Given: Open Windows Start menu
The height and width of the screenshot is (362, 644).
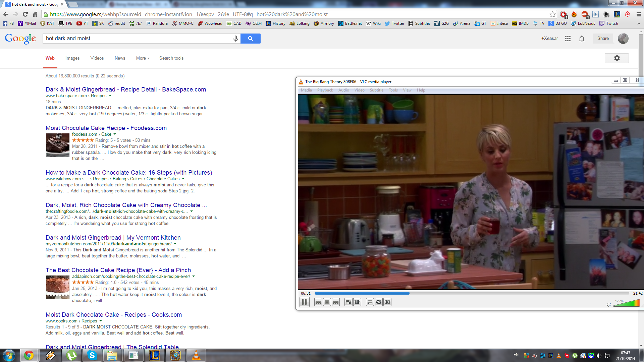Looking at the screenshot, I should pyautogui.click(x=9, y=355).
